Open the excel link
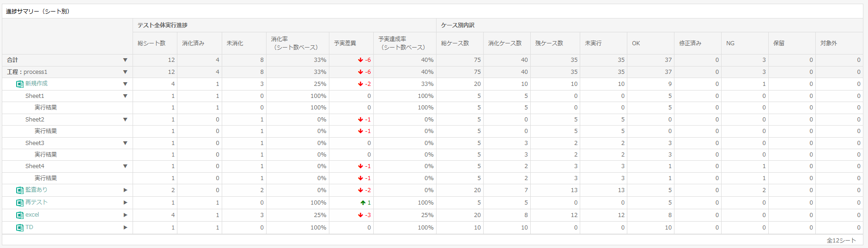The width and height of the screenshot is (868, 248). (32, 215)
